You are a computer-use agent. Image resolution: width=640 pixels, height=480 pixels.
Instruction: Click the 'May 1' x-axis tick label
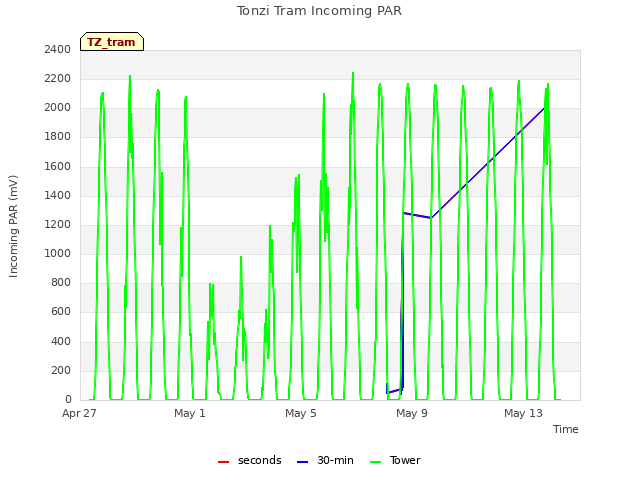(x=190, y=413)
